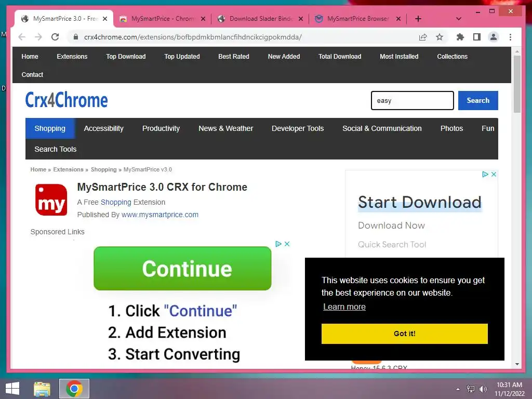The image size is (532, 399).
Task: Open Collections page
Action: pyautogui.click(x=453, y=56)
